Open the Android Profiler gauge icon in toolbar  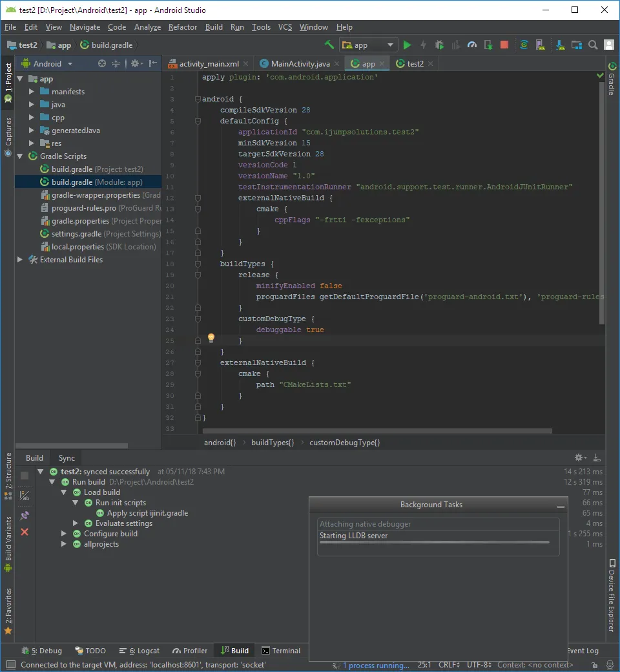tap(472, 45)
